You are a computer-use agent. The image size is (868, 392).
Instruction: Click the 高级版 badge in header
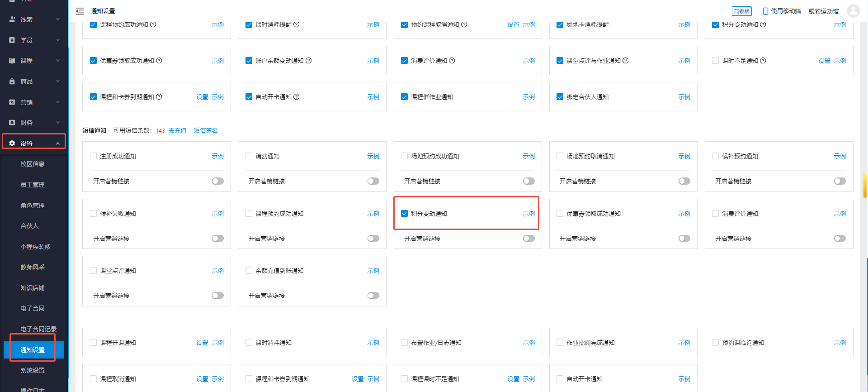[x=741, y=11]
